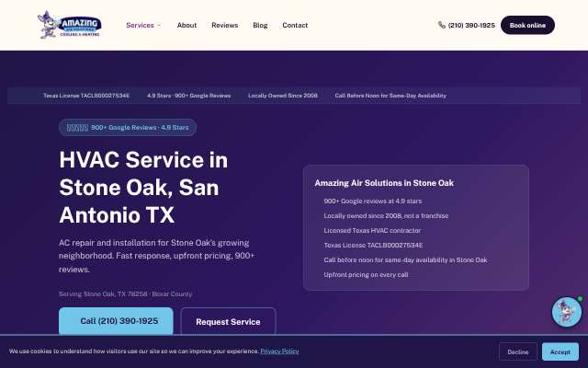Click 'Call before noon for same-day availability in Stone Oak' item
588x368 pixels.
click(x=406, y=259)
